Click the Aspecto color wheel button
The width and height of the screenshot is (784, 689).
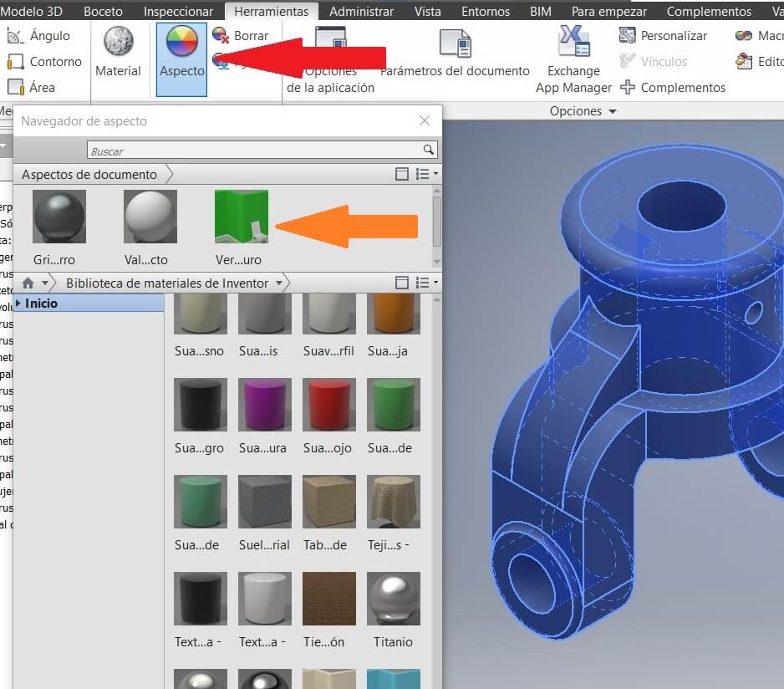(181, 59)
